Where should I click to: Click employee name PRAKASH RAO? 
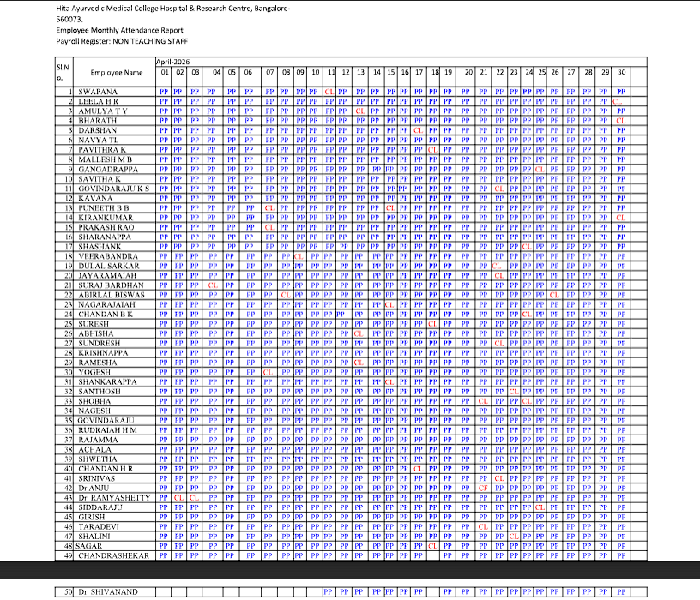click(x=106, y=227)
